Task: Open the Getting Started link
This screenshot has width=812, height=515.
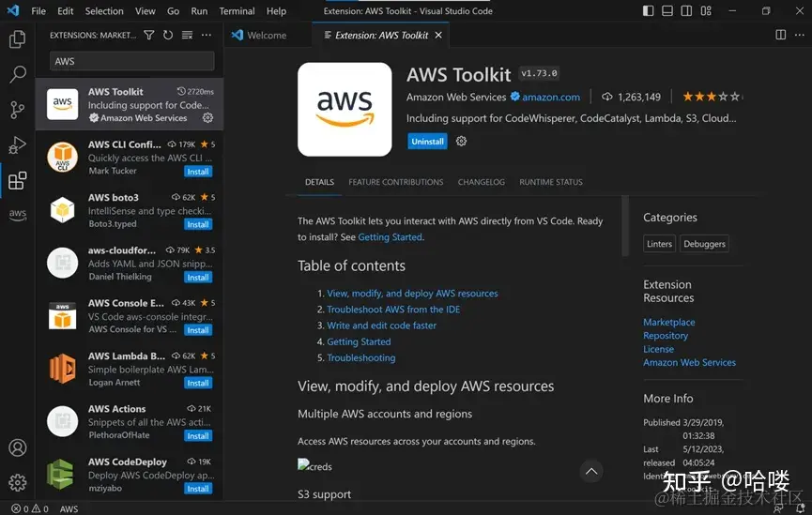Action: pos(390,237)
